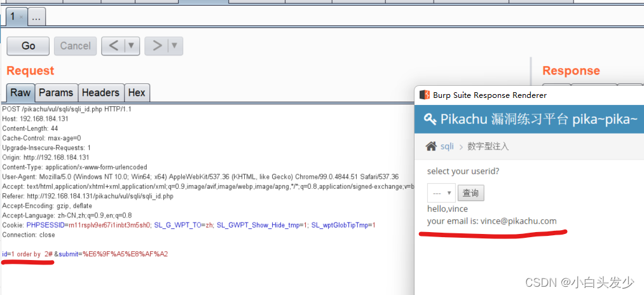Click the Upgrade-Insecure-Requests header line
Viewport: 644px width, 295px height.
(x=46, y=148)
